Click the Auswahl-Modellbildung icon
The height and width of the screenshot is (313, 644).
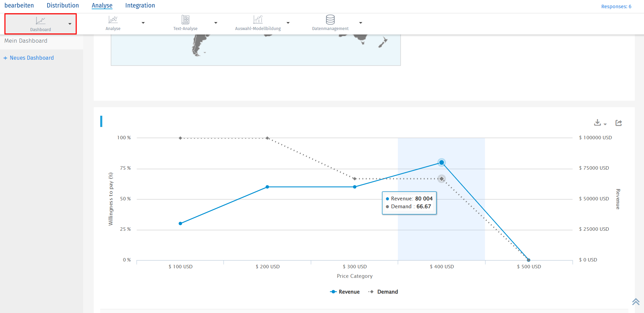pos(258,20)
